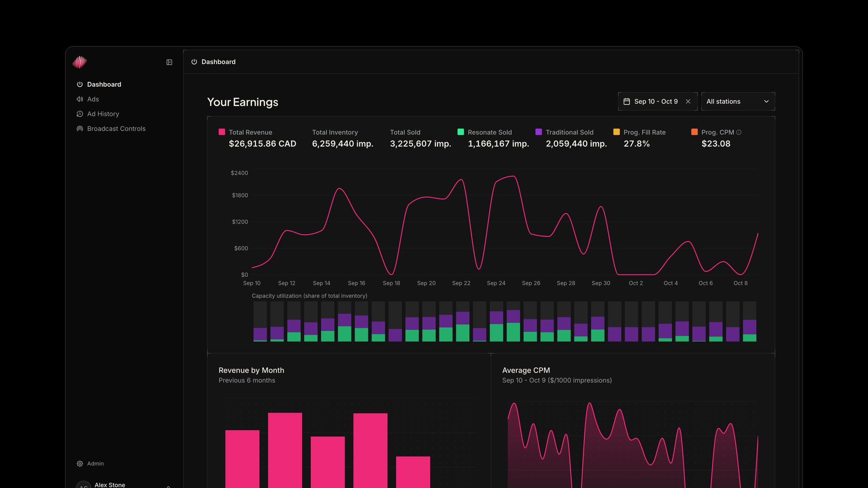
Task: Click the purple Traditional Sold swatch
Action: 539,132
